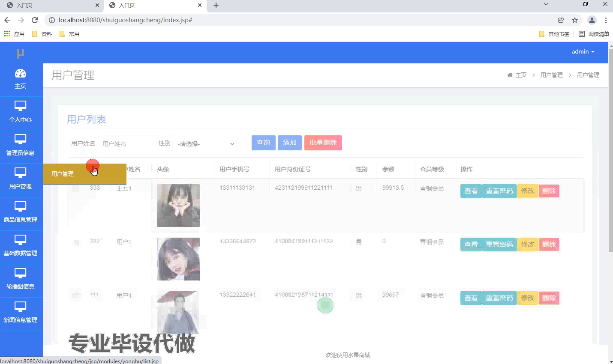Go back to previous page in browser
The width and height of the screenshot is (613, 364).
pyautogui.click(x=7, y=20)
